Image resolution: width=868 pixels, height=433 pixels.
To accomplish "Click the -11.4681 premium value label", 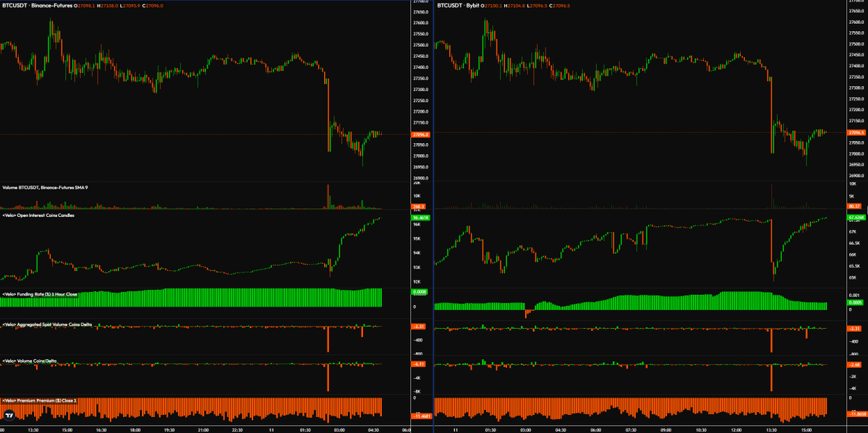I will [421, 416].
